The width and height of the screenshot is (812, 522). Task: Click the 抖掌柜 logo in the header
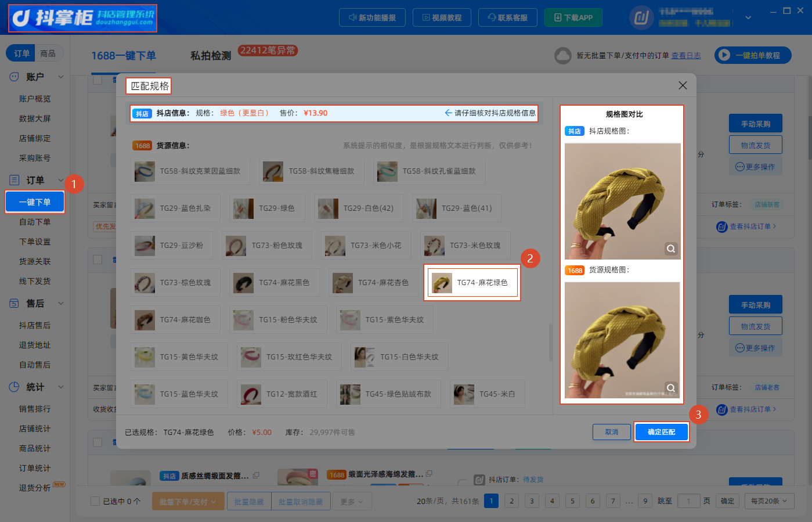coord(82,18)
